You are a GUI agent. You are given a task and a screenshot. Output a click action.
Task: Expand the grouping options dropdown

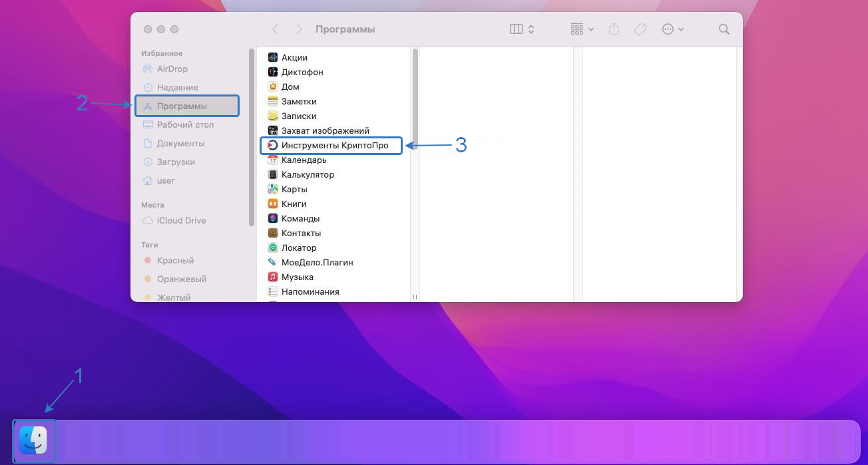(x=582, y=29)
